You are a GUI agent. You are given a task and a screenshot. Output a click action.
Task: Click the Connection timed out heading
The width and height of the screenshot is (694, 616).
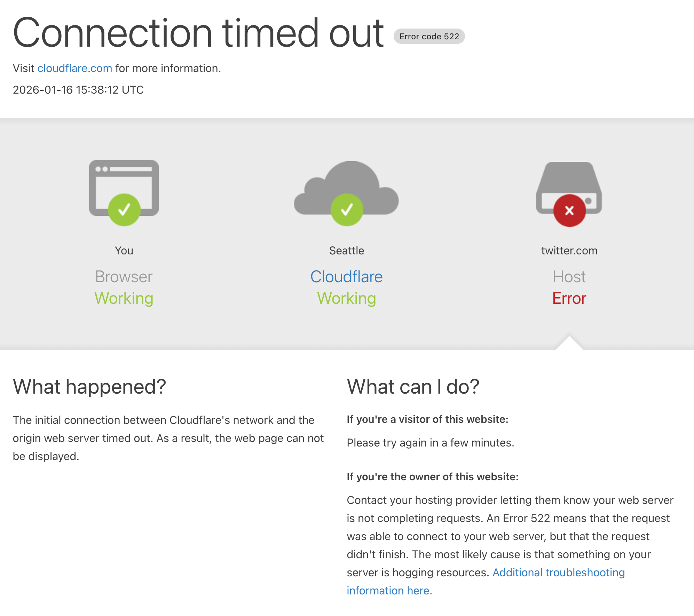click(x=198, y=33)
